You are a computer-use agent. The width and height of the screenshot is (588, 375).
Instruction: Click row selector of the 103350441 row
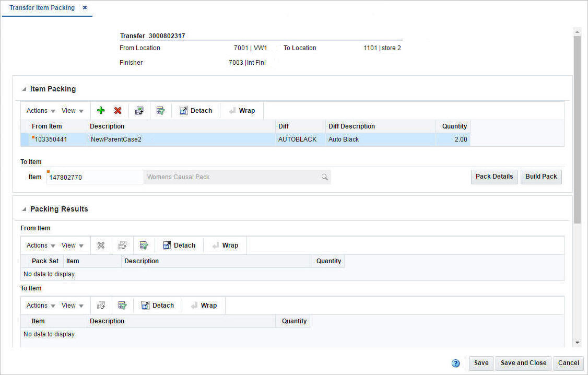(x=25, y=139)
